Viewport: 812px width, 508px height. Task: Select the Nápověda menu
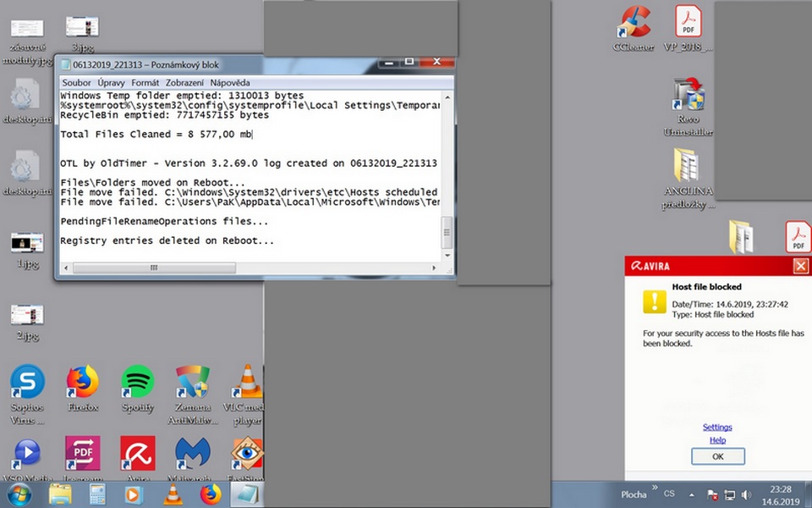(230, 83)
